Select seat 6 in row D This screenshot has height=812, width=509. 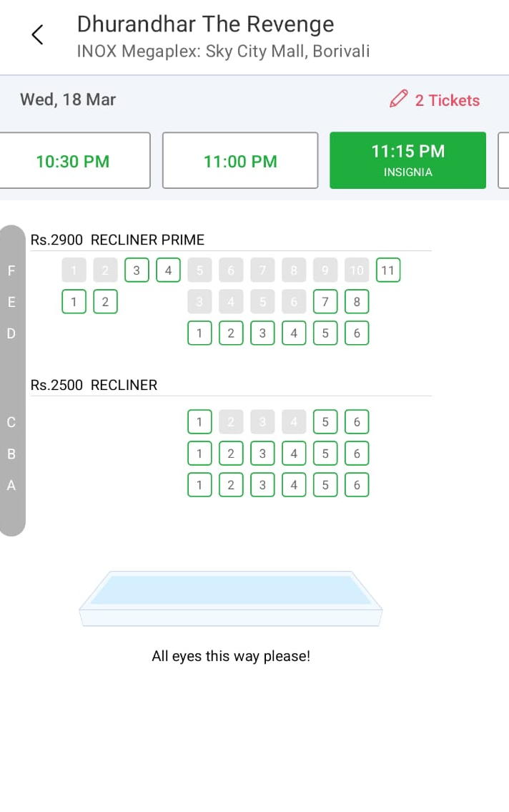pyautogui.click(x=357, y=333)
